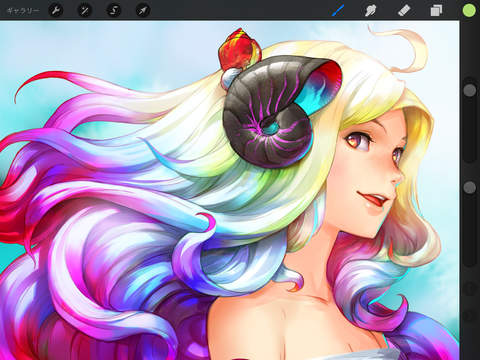Screen dimensions: 480x360
Task: Open the Actions wrench menu
Action: tap(56, 10)
